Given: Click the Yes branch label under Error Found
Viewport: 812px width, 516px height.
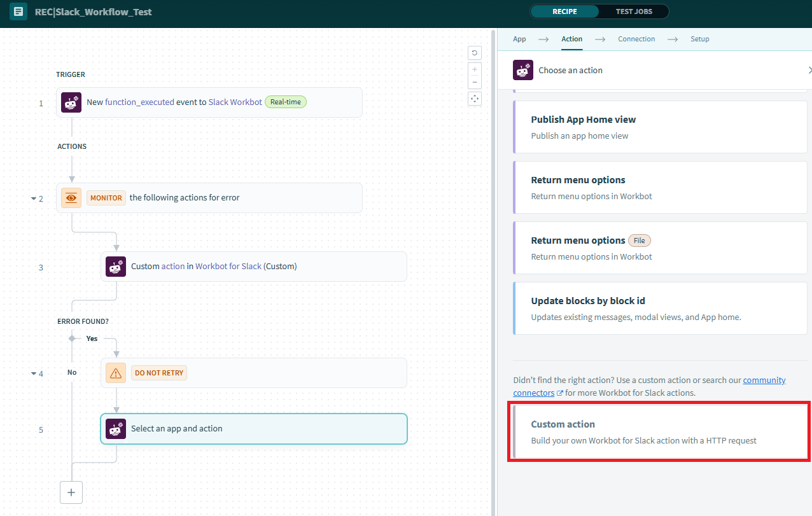Looking at the screenshot, I should coord(92,338).
